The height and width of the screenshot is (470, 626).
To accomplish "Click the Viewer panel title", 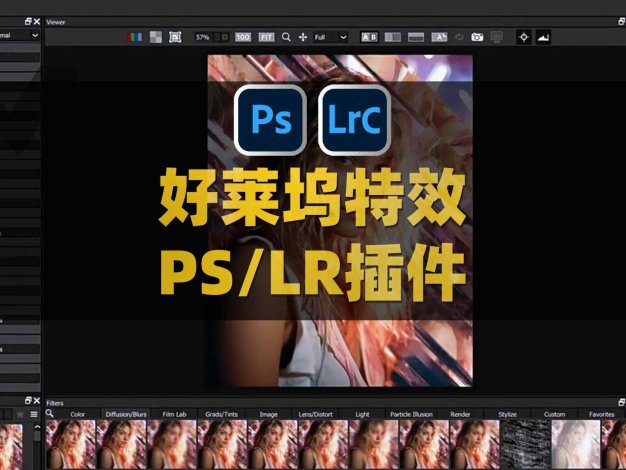I will coord(55,22).
